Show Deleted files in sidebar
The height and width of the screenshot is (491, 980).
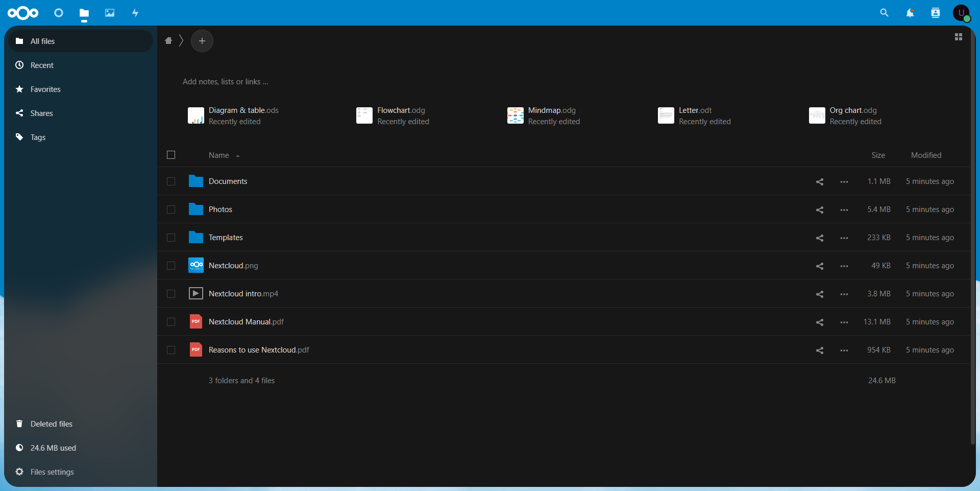point(51,424)
